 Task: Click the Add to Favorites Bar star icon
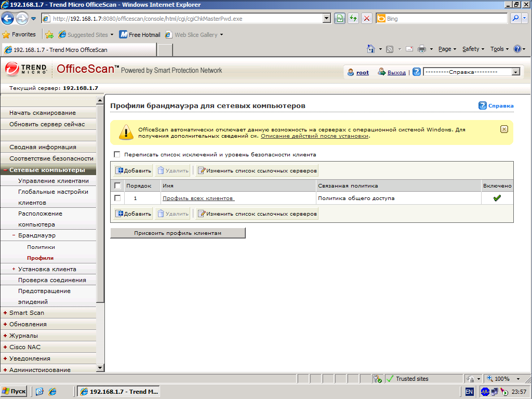(x=49, y=35)
